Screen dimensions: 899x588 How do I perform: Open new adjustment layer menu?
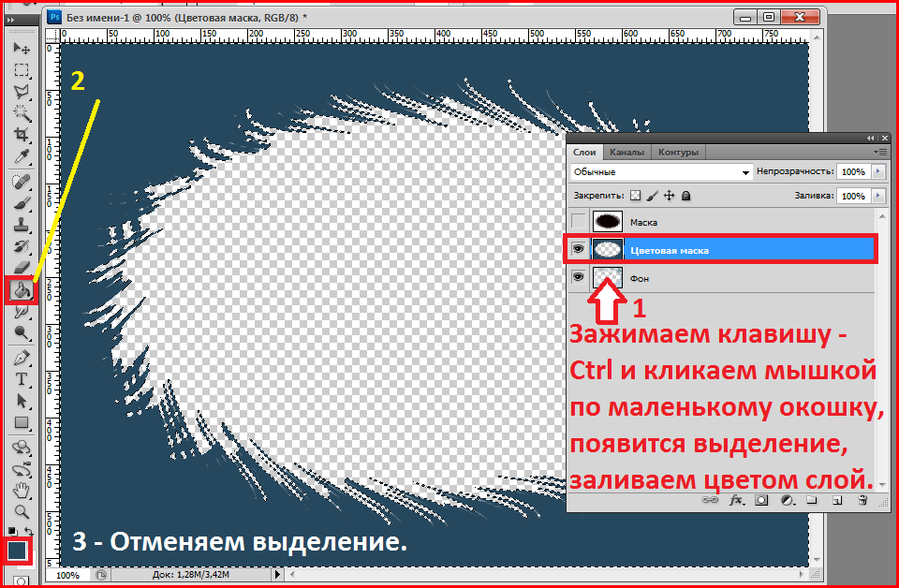788,500
